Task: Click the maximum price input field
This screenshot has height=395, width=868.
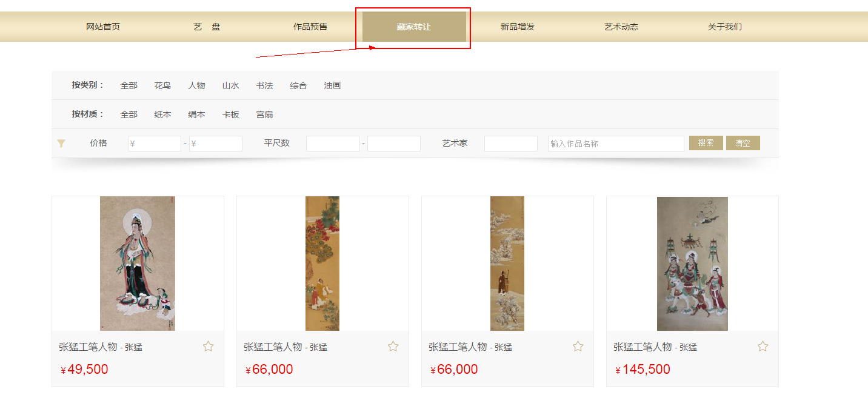Action: (216, 144)
